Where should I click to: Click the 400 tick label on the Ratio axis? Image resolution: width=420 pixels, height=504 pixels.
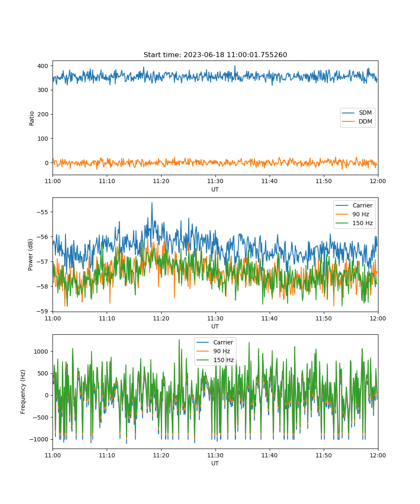click(x=44, y=66)
